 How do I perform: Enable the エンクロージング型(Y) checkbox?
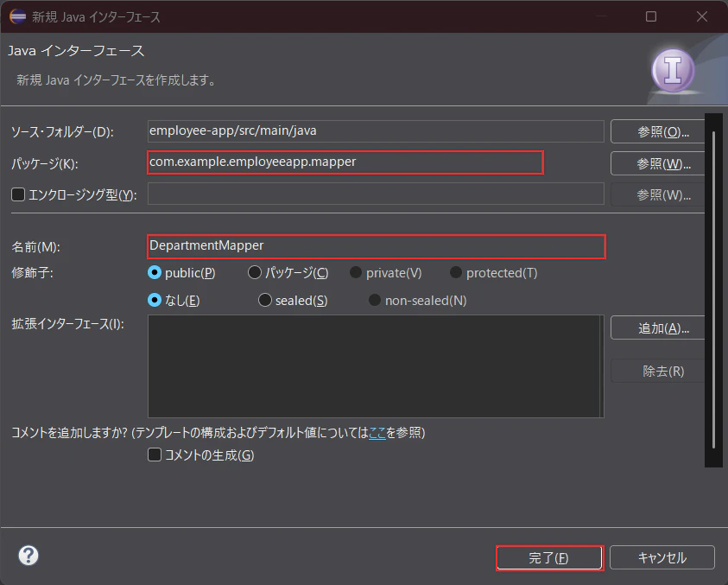(18, 194)
